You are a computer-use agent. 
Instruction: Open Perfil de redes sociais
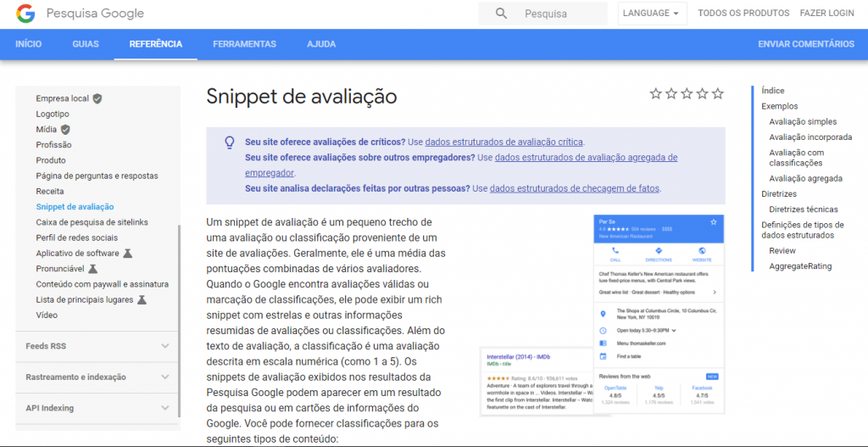(77, 237)
